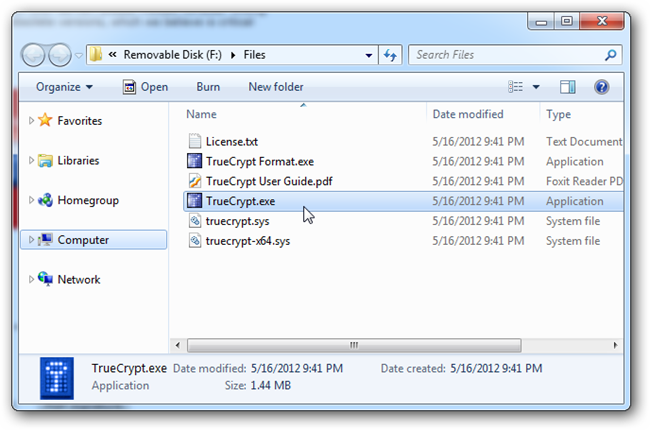Click the horizontal scrollbar left arrow
650x430 pixels.
178,345
